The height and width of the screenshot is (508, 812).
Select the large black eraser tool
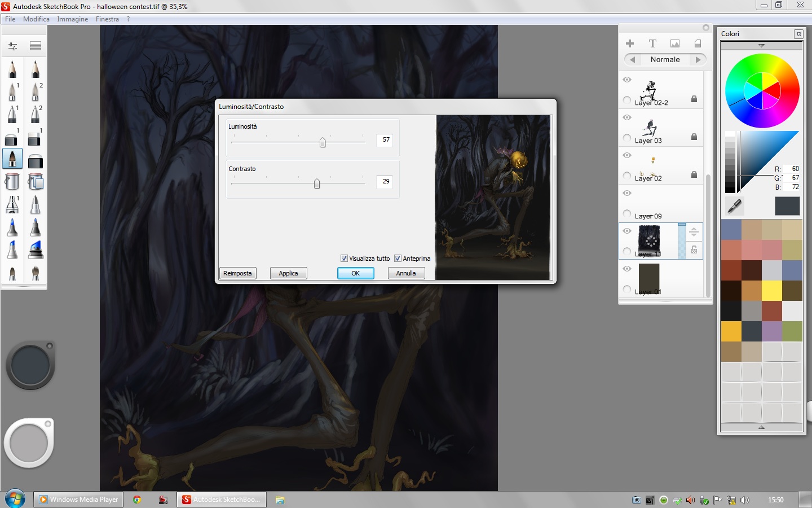(36, 160)
